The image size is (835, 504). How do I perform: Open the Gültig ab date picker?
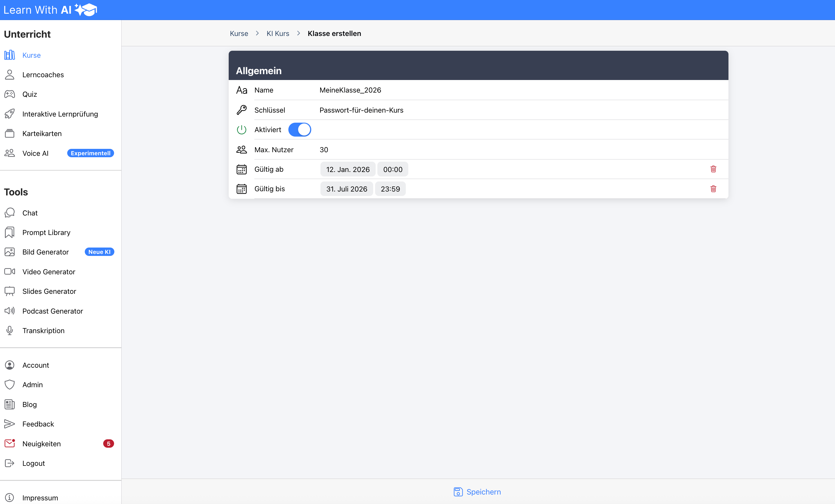348,169
